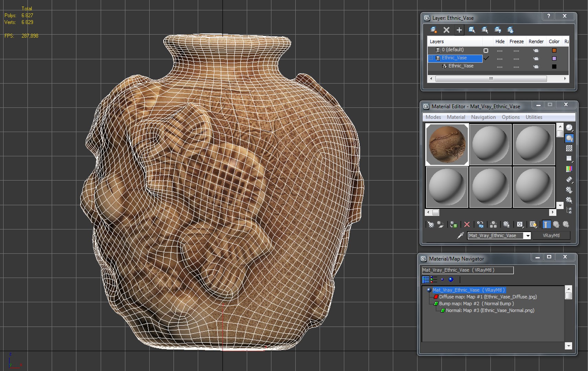This screenshot has width=588, height=371.
Task: Click Get Material icon in Material Editor
Action: point(431,224)
